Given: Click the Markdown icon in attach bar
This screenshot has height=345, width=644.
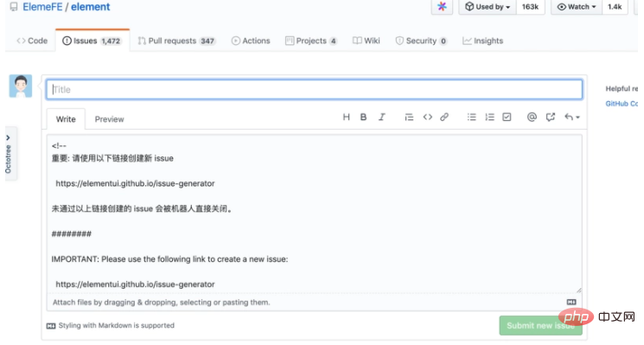Looking at the screenshot, I should pyautogui.click(x=571, y=302).
